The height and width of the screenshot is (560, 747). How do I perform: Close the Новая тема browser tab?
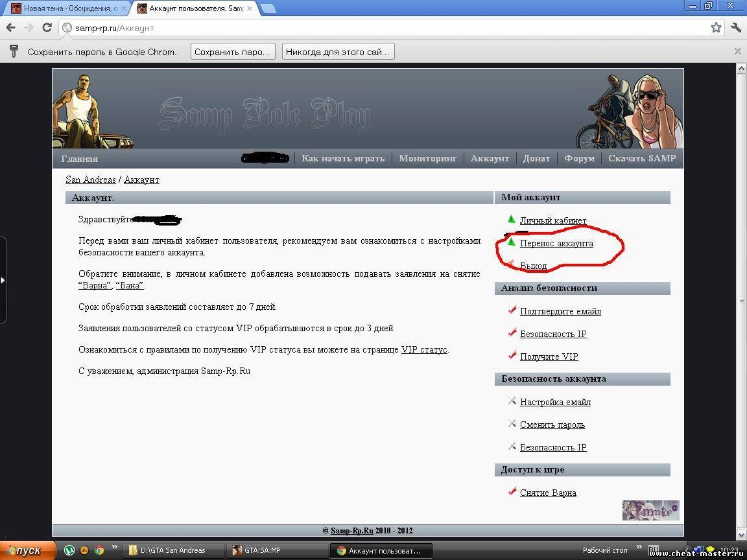coord(124,8)
